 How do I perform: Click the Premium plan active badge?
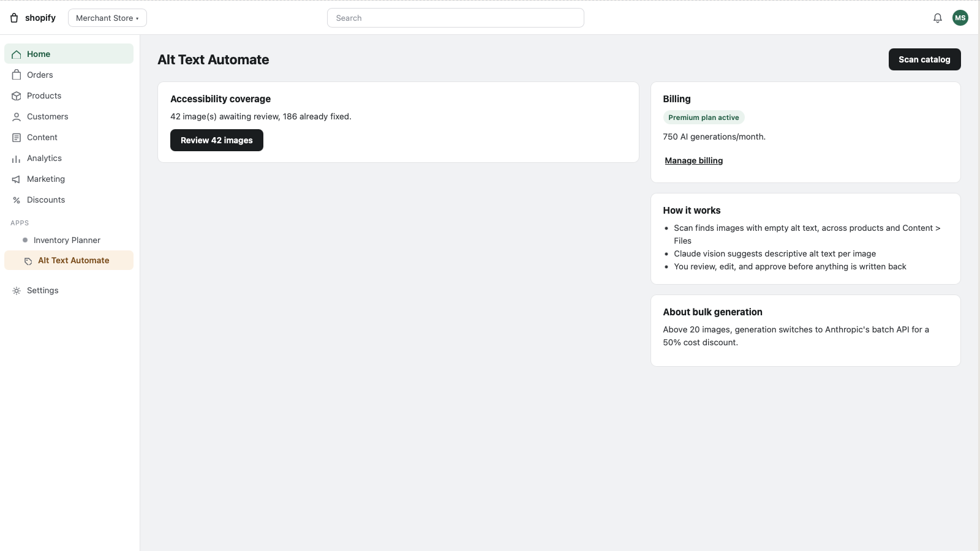[x=704, y=118]
